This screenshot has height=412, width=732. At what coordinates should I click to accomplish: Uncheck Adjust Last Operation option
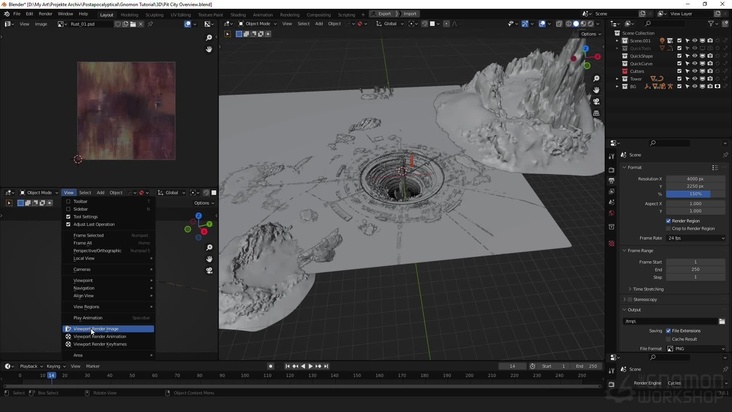pos(68,224)
